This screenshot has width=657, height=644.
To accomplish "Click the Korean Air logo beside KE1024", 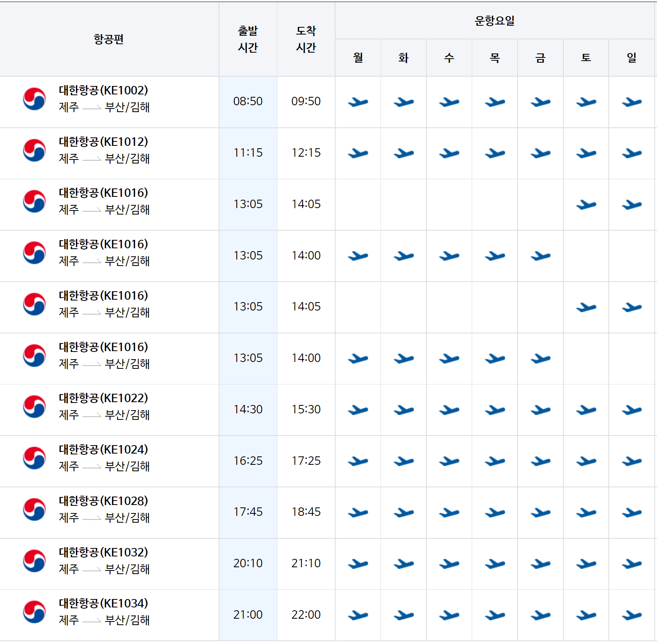I will 34,458.
